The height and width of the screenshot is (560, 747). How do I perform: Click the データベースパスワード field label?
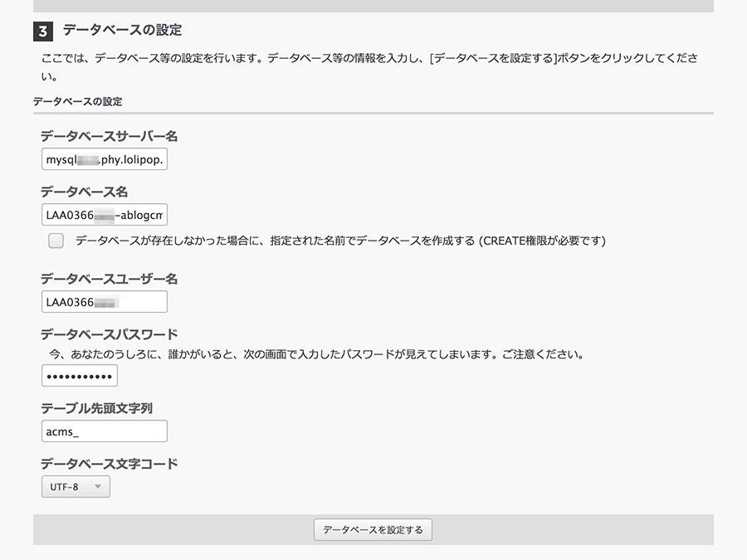click(x=109, y=334)
